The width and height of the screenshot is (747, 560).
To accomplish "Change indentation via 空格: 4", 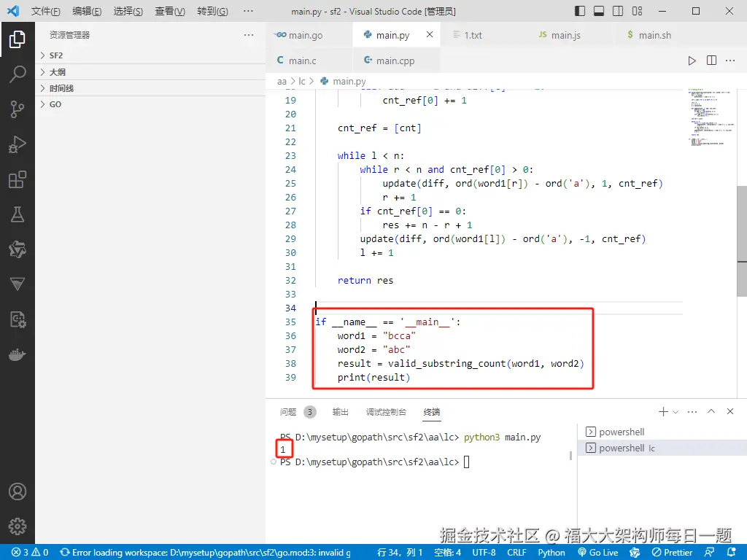I will pyautogui.click(x=447, y=553).
